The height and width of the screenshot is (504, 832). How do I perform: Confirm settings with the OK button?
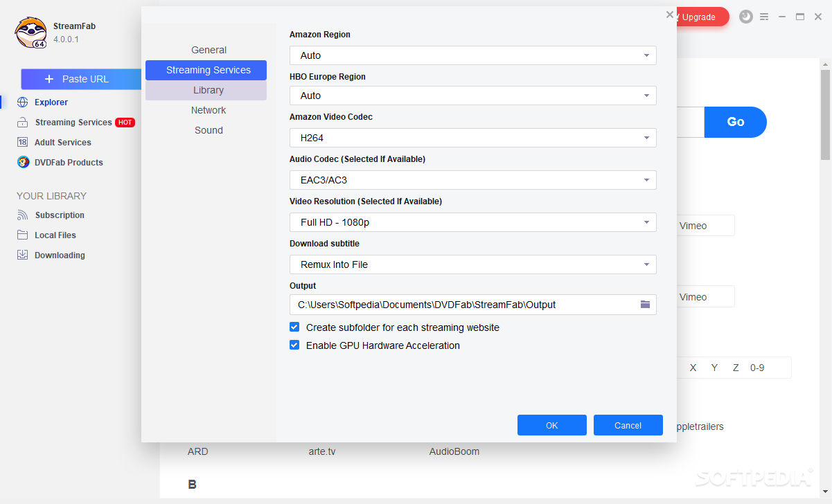click(552, 425)
